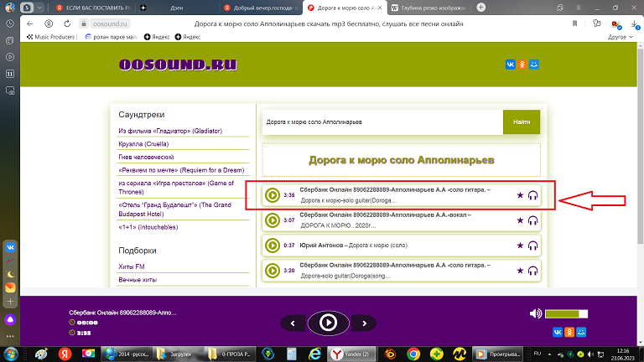Screen dimensions: 644x362
Task: Skip to next track in player
Action: pyautogui.click(x=364, y=323)
